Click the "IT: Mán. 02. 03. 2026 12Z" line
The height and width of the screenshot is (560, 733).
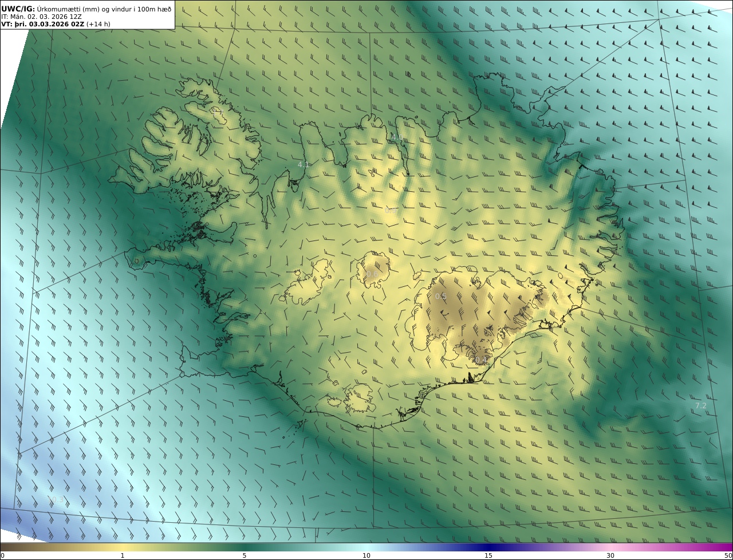(41, 17)
